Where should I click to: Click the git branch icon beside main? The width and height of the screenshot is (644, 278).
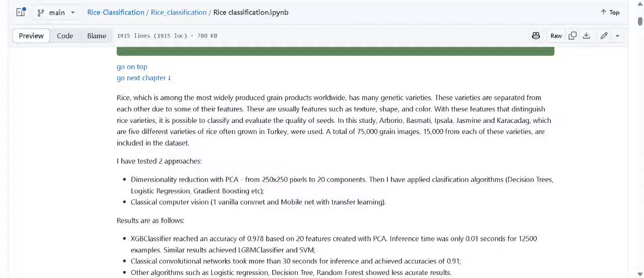tap(41, 13)
